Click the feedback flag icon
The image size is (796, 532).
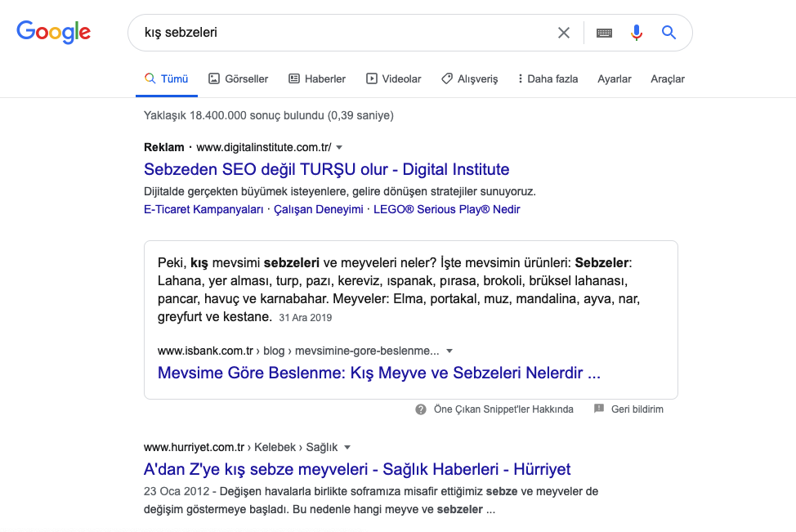(599, 409)
